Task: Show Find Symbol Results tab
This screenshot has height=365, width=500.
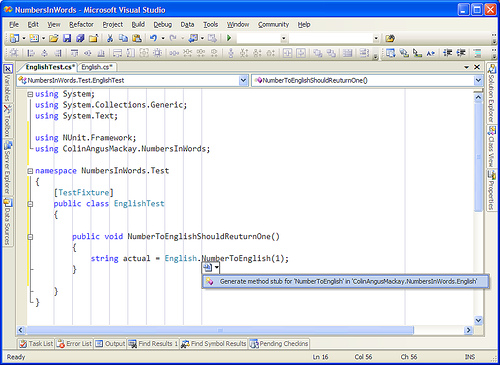Action: click(214, 343)
